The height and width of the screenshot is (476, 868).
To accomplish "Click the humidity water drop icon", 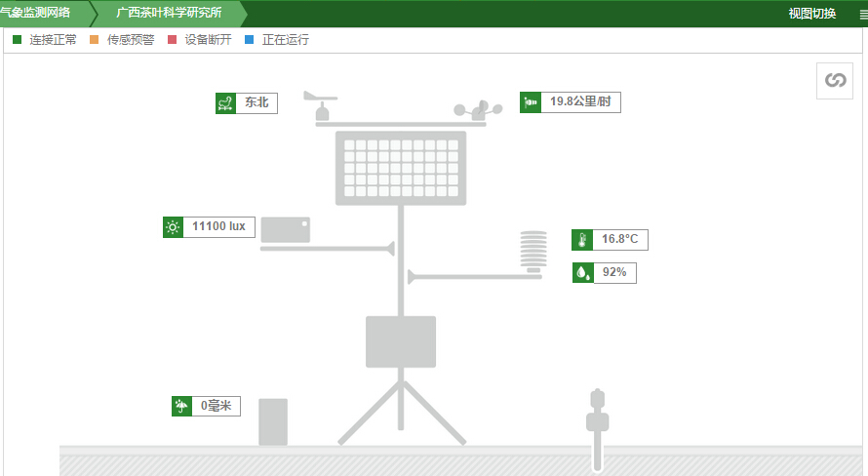I will [583, 272].
